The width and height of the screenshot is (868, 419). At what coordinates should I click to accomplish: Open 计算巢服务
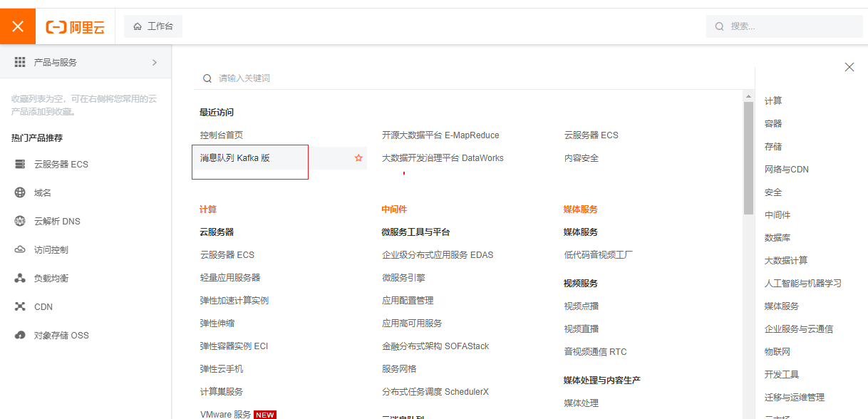point(222,392)
